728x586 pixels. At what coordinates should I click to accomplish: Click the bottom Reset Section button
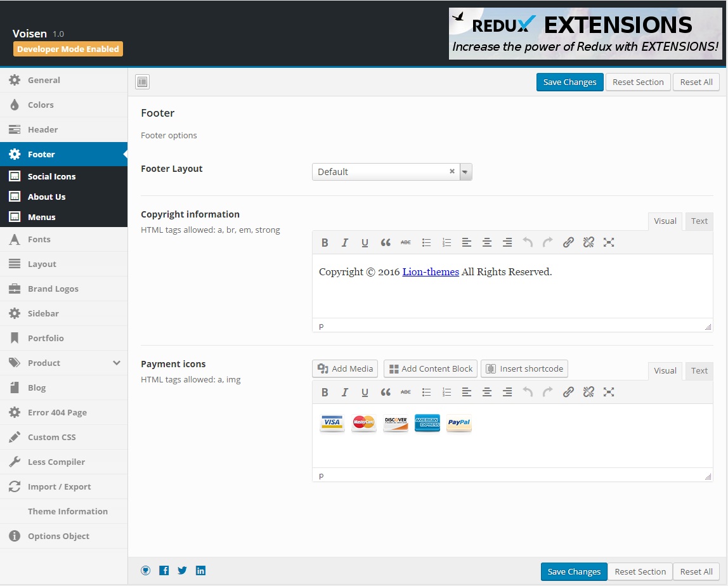point(640,571)
